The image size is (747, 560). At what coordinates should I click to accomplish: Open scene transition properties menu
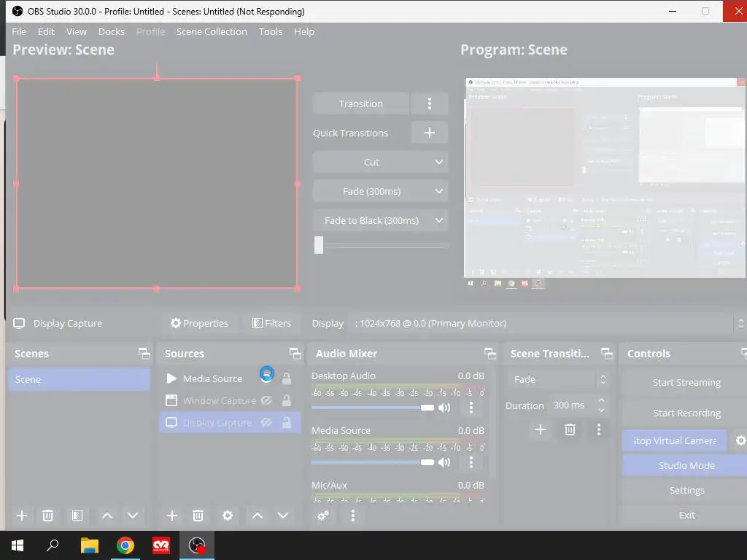coord(599,429)
